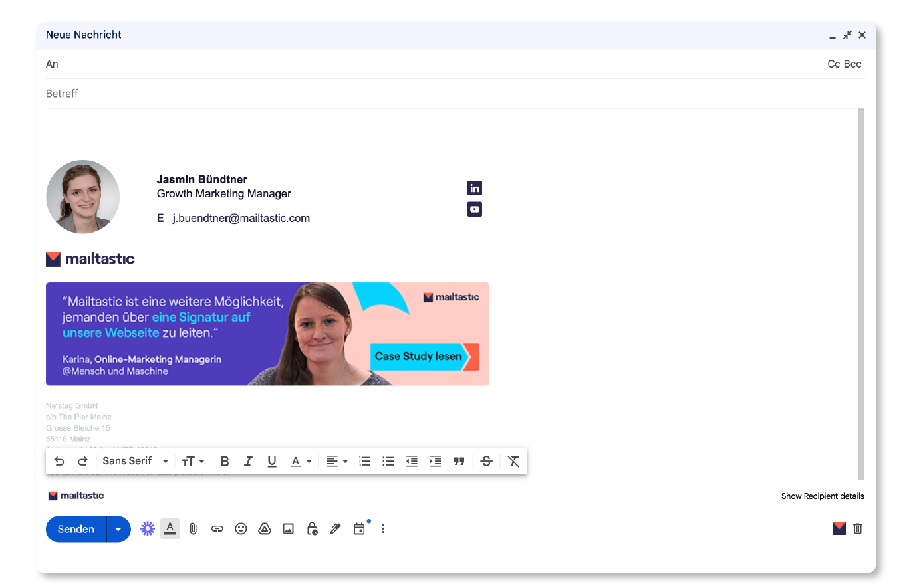Click Jasmin Bündtner's profile photo
The height and width of the screenshot is (588, 915).
click(x=82, y=197)
